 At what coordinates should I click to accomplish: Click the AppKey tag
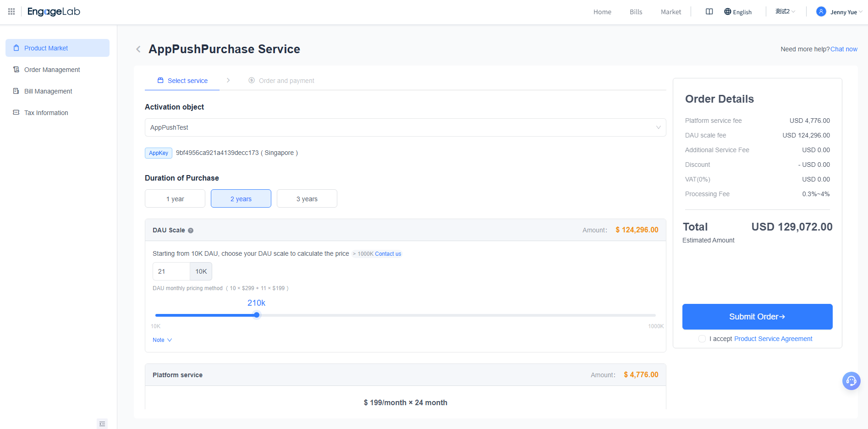tap(159, 153)
